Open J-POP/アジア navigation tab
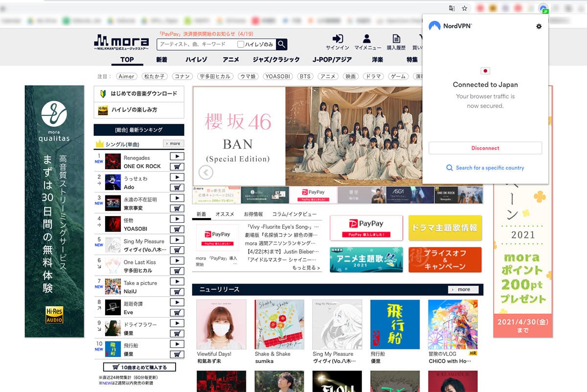Viewport: 587px width, 392px height. point(332,60)
